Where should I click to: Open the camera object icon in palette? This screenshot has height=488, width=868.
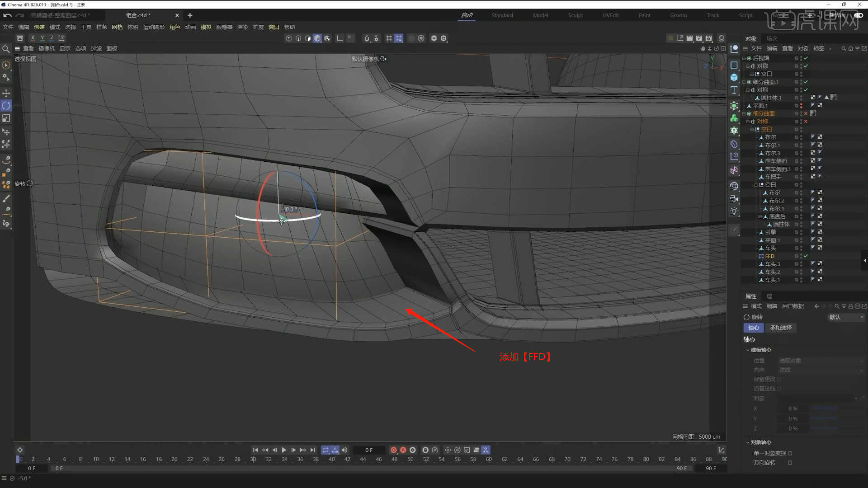tap(734, 199)
